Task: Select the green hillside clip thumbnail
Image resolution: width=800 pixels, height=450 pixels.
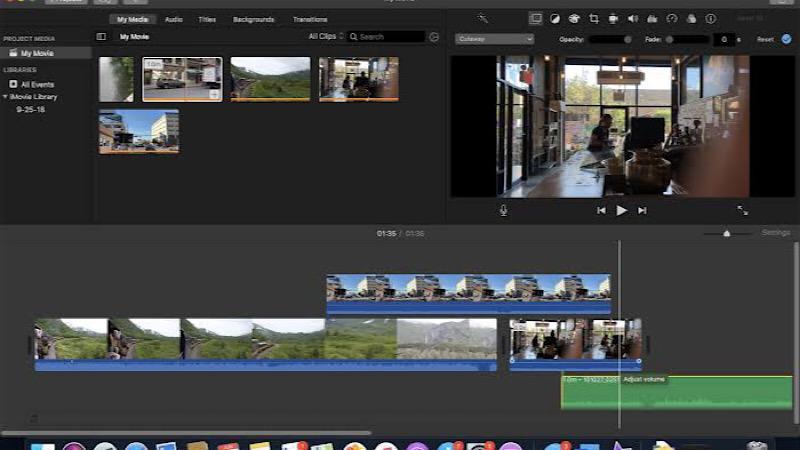Action: 270,79
